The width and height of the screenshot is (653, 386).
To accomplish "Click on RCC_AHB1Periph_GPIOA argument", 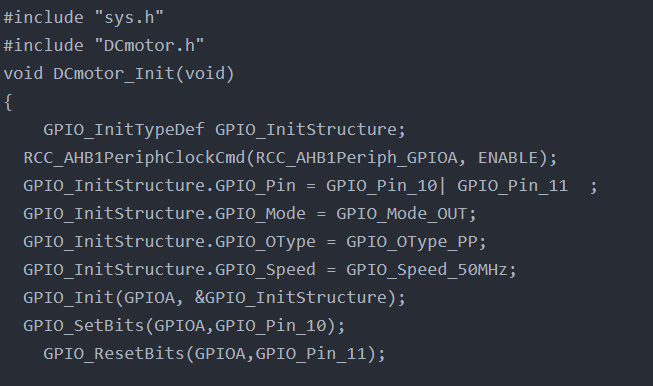I will coord(356,158).
